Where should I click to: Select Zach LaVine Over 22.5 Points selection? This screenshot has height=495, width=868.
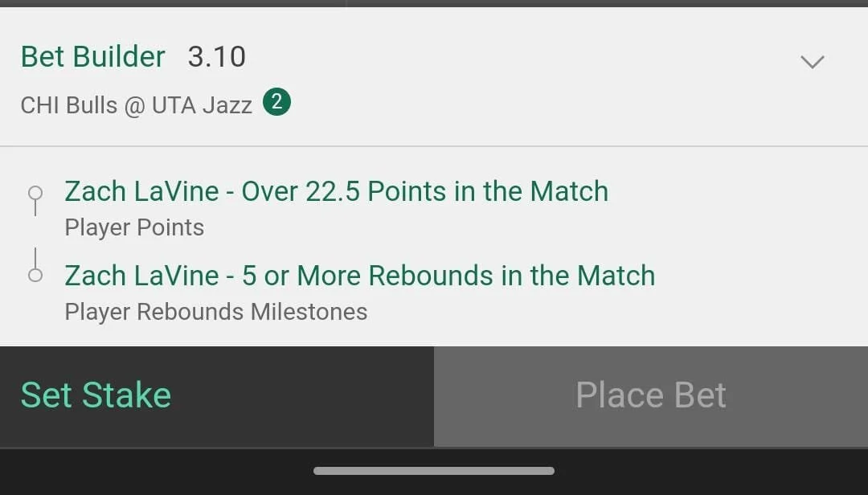point(337,191)
